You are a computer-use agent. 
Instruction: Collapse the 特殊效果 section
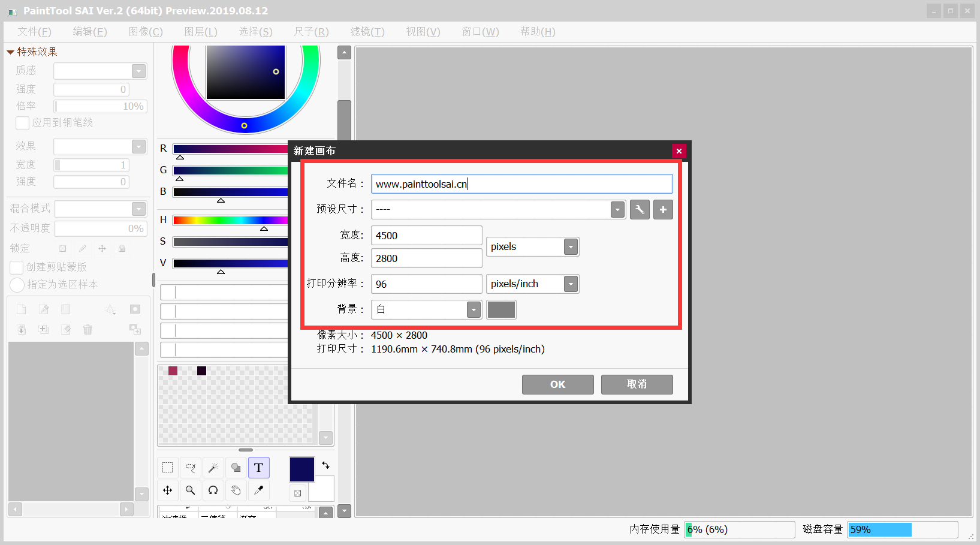tap(10, 52)
